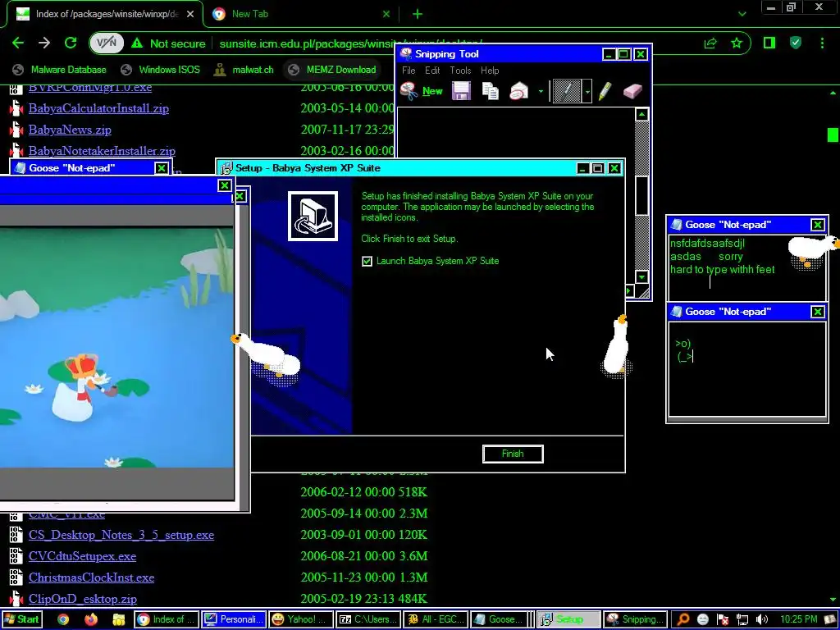Screen dimensions: 840x630
Task: Select the Pen tool in Snipping Tool
Action: (x=567, y=91)
